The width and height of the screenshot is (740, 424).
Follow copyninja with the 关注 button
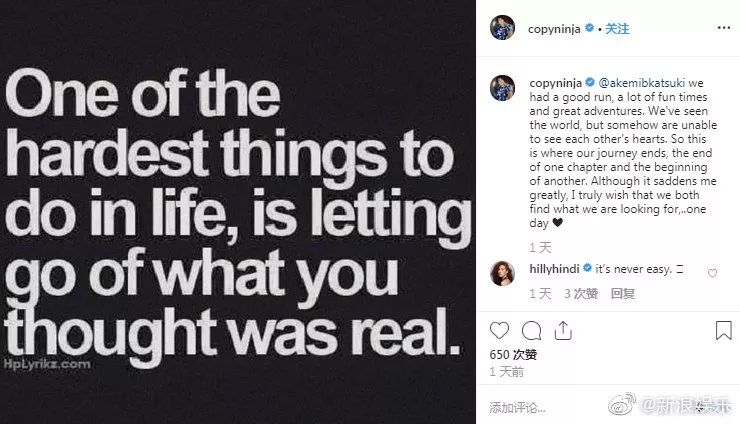coord(618,29)
